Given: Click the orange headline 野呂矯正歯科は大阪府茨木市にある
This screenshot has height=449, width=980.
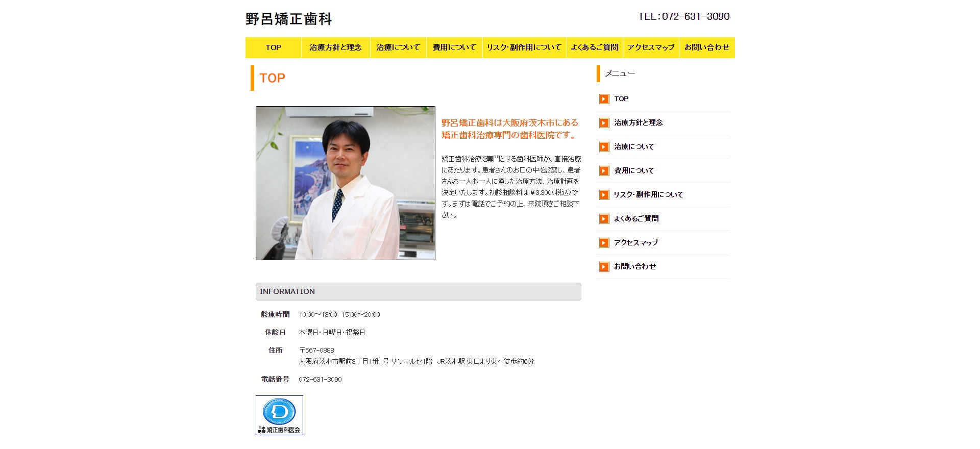Looking at the screenshot, I should coord(510,123).
